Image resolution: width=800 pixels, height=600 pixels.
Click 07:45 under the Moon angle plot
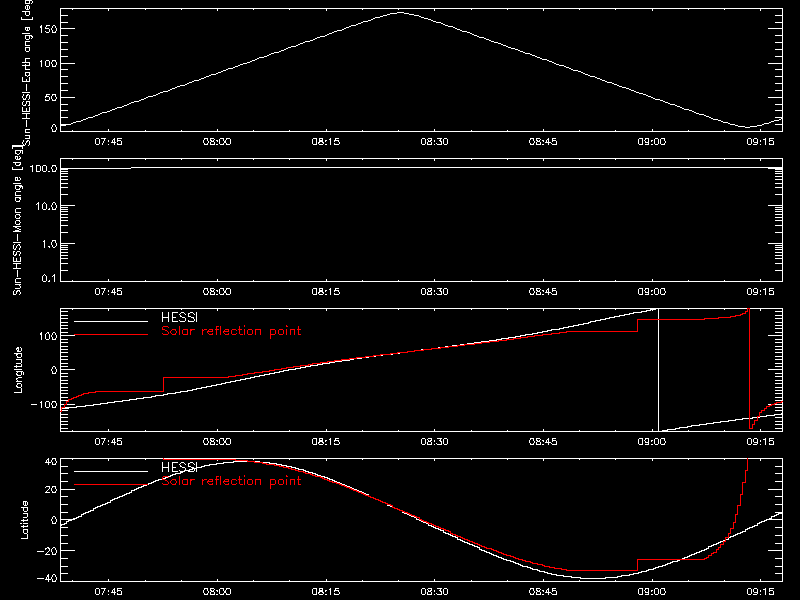click(x=108, y=292)
